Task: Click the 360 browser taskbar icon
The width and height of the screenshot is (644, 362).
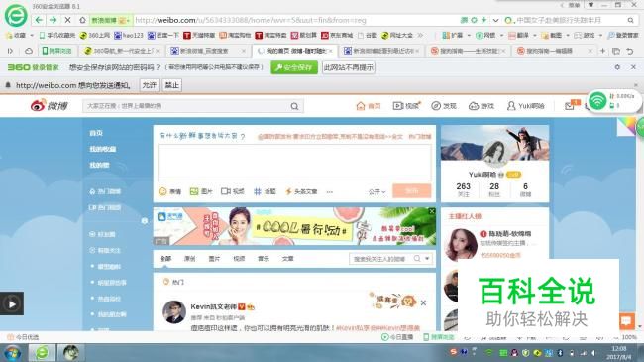Action: [x=42, y=352]
